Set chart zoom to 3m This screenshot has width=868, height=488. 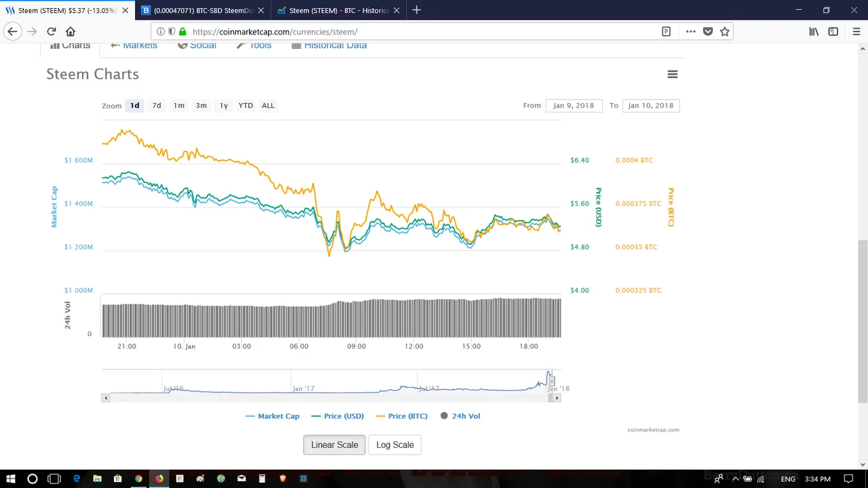pos(201,106)
